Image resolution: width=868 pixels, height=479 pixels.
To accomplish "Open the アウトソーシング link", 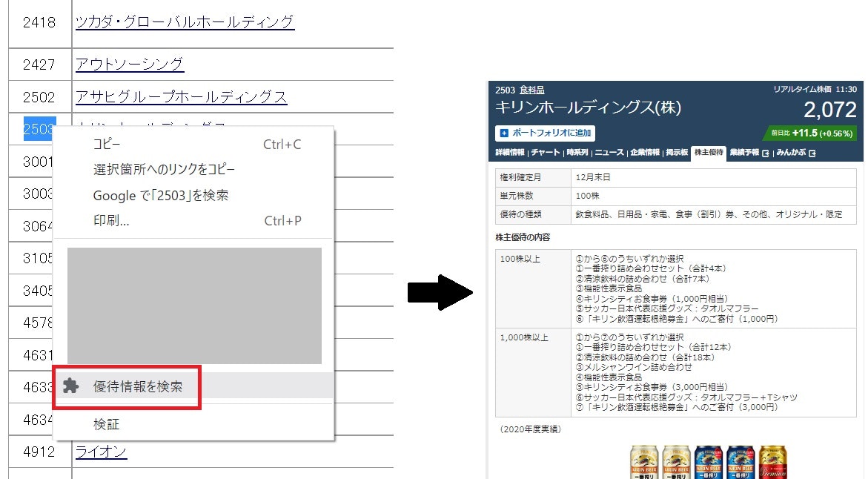I will 130,65.
